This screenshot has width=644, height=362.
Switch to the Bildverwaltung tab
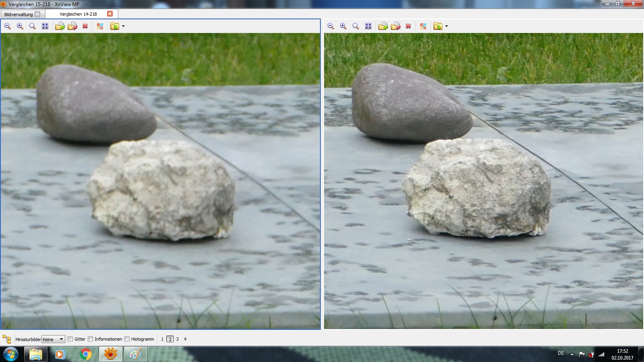[x=19, y=14]
